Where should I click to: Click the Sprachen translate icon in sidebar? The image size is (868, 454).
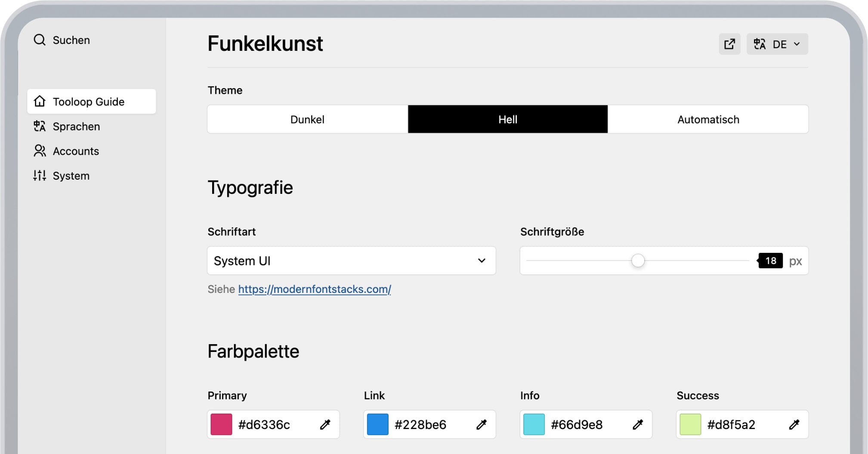pos(40,126)
